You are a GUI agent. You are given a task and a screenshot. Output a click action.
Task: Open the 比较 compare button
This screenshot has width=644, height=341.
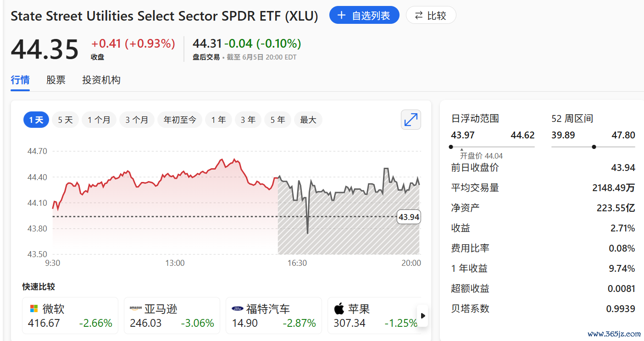pos(431,16)
